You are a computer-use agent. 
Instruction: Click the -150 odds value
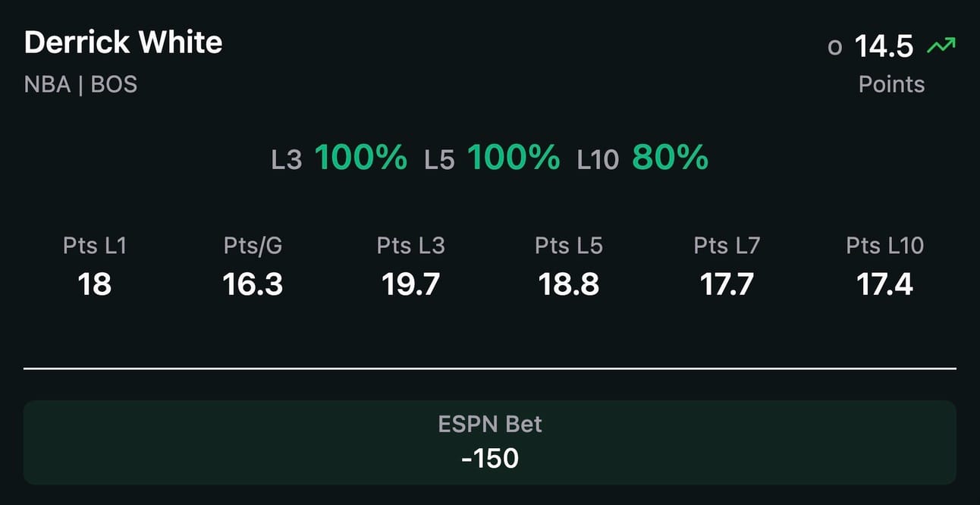(490, 458)
